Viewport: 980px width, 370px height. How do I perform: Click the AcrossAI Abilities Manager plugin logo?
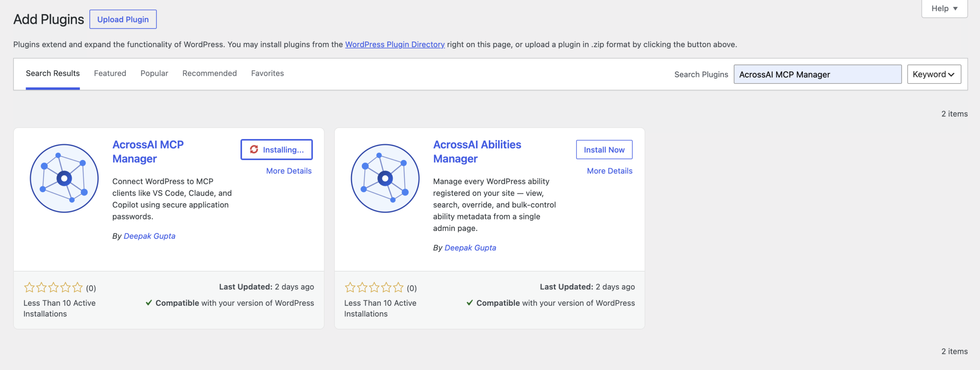[385, 178]
